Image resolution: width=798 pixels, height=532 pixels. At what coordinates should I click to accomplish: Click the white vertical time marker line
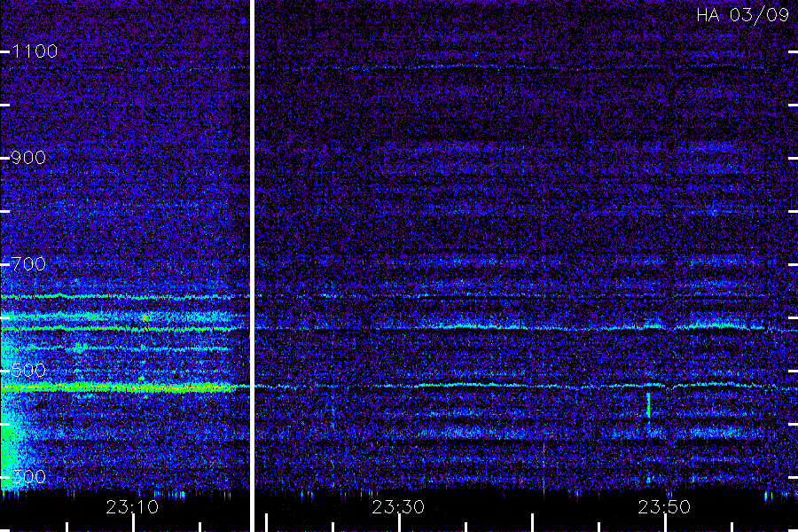coord(252,266)
